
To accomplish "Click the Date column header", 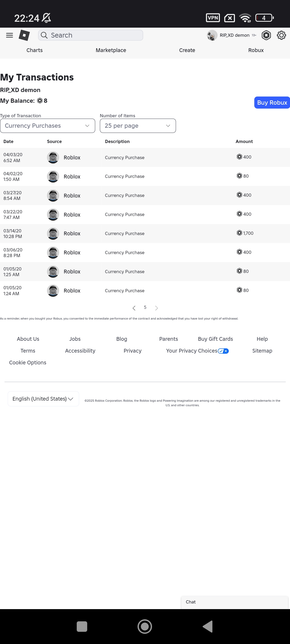I will point(8,141).
